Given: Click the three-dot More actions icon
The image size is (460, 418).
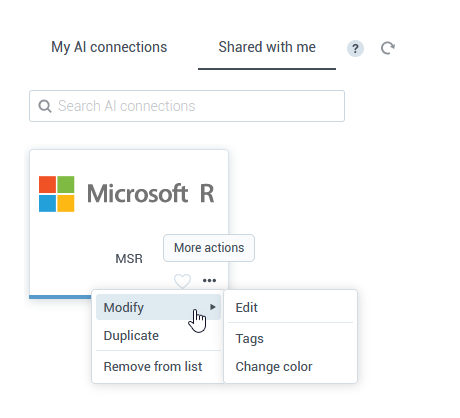Looking at the screenshot, I should coord(209,281).
